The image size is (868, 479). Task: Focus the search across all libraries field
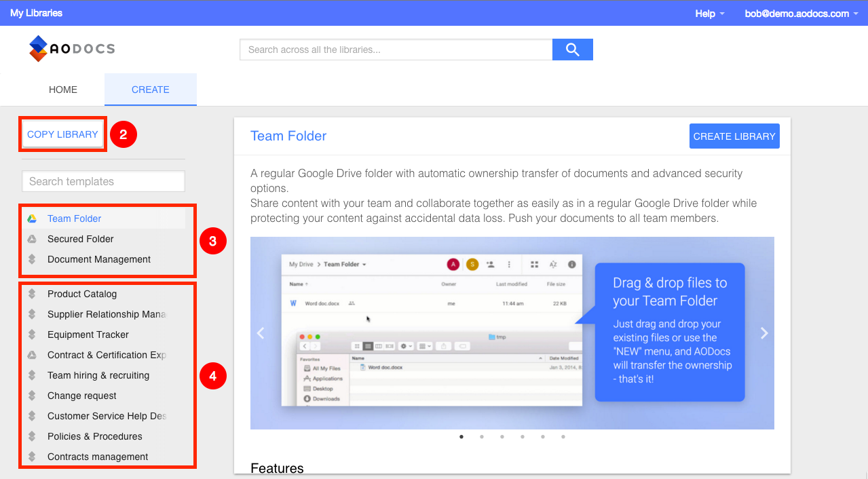396,50
